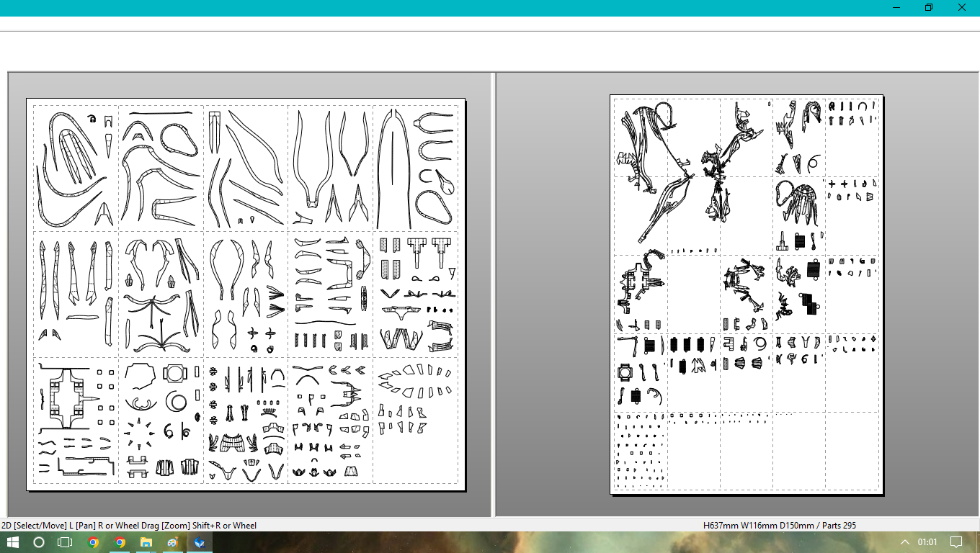Open the Action Center notification icon
Viewport: 980px width, 553px height.
coord(956,542)
